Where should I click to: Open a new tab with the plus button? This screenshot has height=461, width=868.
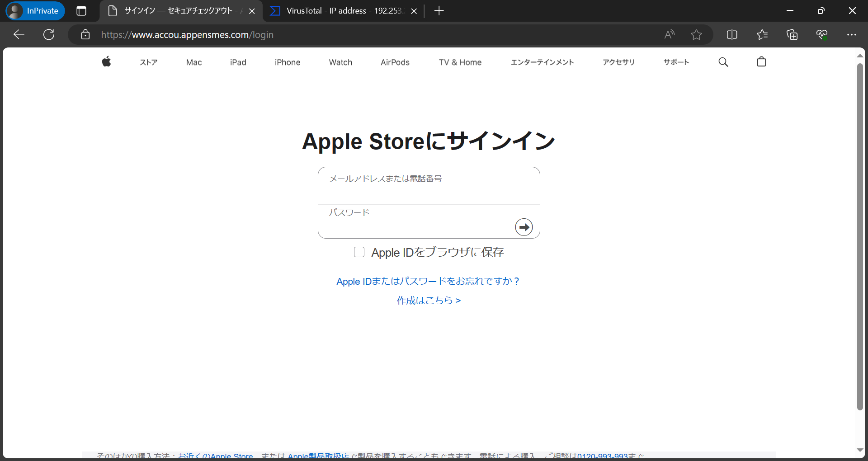[x=439, y=11]
